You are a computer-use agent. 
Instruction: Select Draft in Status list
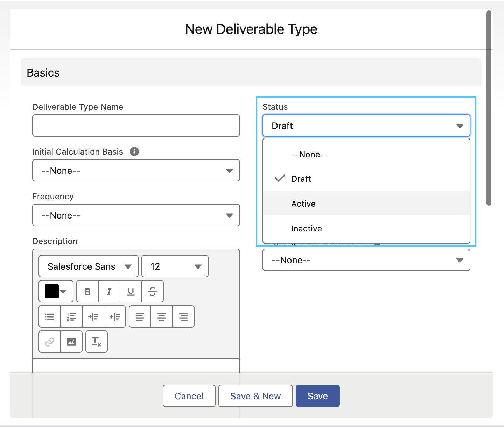(366, 179)
